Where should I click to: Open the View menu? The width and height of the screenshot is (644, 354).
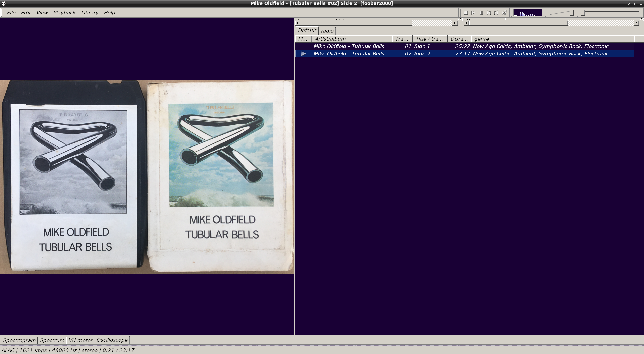coord(42,13)
